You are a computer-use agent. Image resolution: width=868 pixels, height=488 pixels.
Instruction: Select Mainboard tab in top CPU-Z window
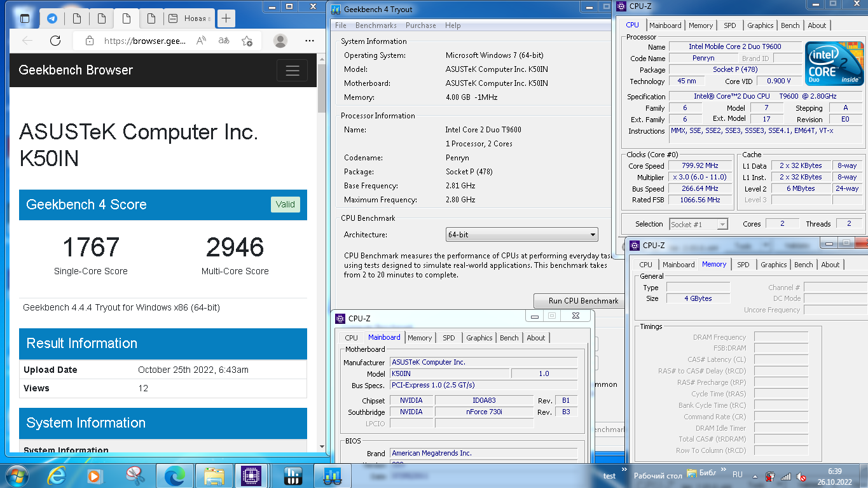pyautogui.click(x=665, y=25)
